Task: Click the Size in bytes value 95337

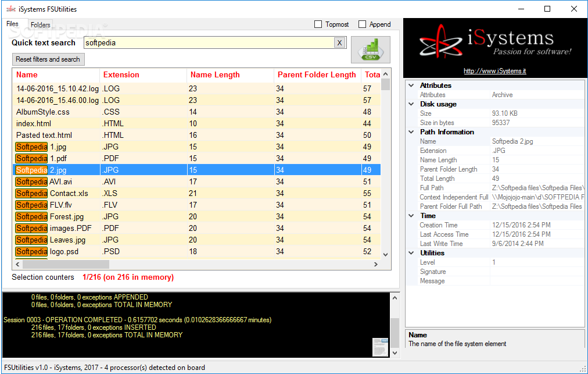Action: pyautogui.click(x=501, y=122)
